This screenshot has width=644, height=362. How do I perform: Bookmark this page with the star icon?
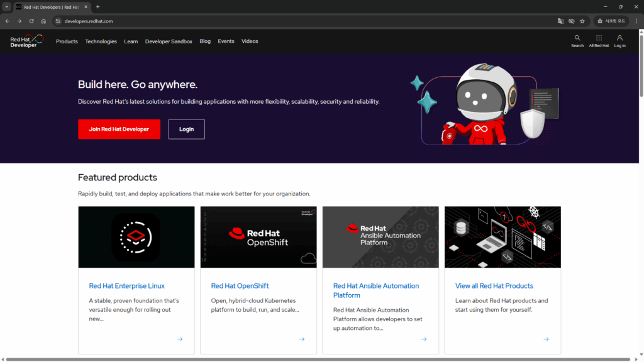pos(582,21)
